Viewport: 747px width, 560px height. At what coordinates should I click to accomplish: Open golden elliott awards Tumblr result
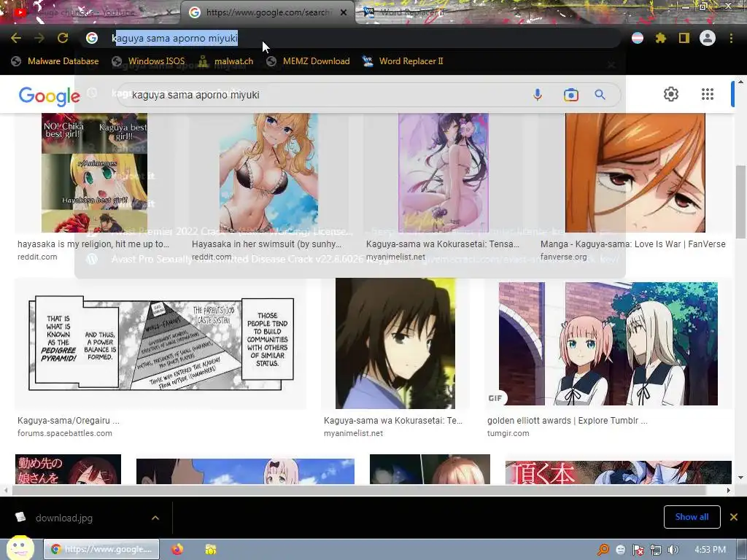point(567,421)
